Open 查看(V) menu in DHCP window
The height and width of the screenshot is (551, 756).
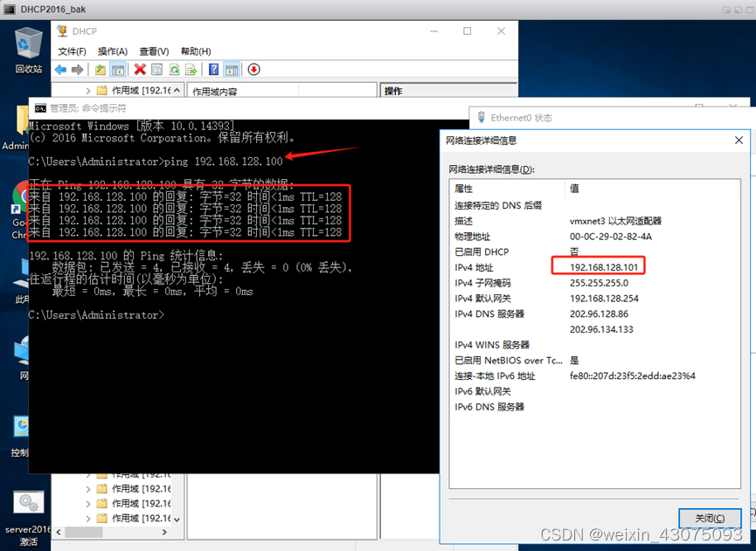[x=154, y=52]
